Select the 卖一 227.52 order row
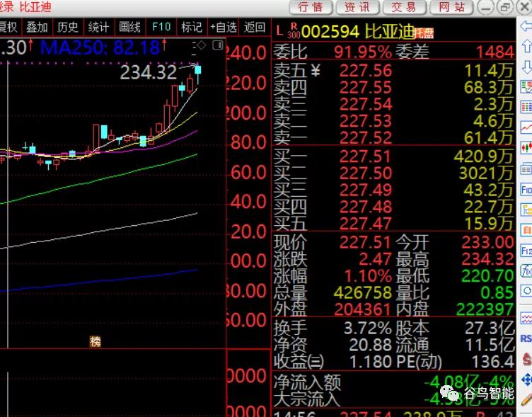 pos(393,137)
